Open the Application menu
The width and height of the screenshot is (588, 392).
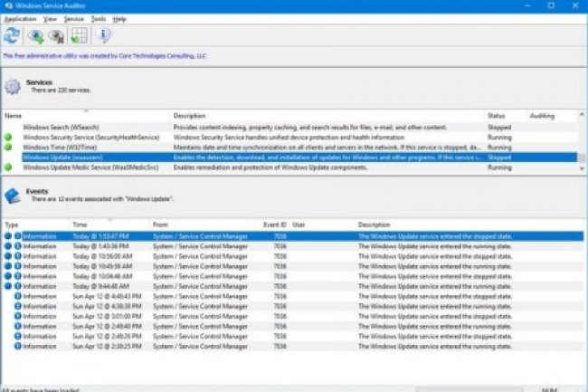coord(20,18)
